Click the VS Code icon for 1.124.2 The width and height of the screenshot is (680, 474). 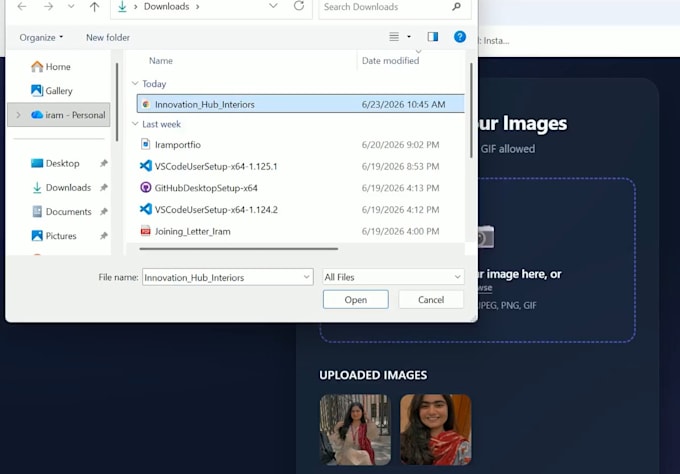click(x=146, y=209)
